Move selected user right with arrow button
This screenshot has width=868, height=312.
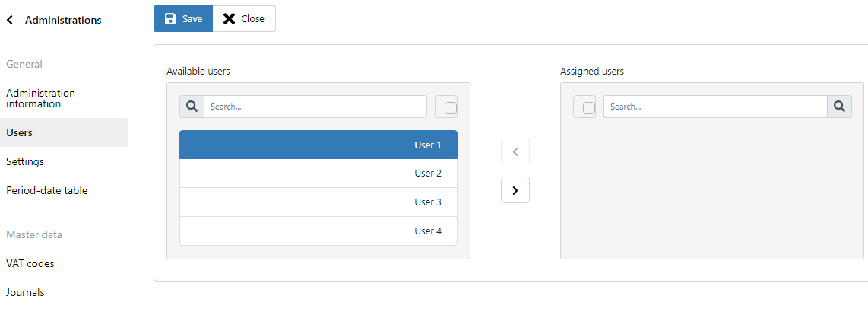(x=515, y=190)
